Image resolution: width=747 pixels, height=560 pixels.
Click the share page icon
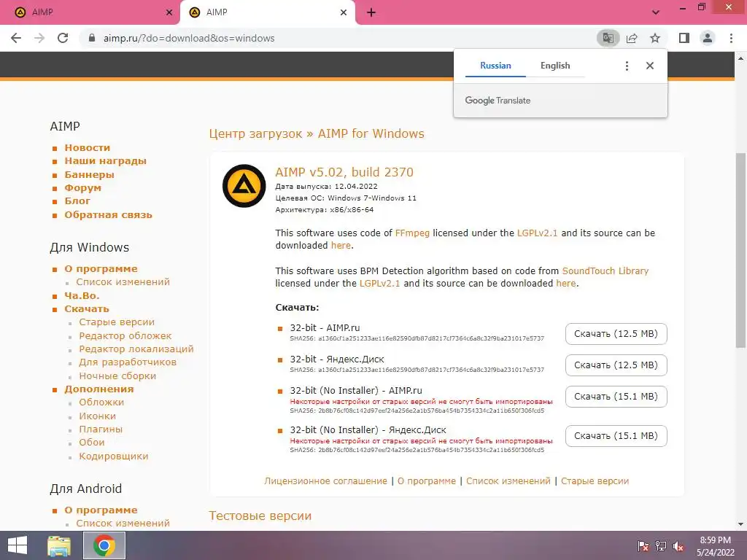pyautogui.click(x=632, y=38)
